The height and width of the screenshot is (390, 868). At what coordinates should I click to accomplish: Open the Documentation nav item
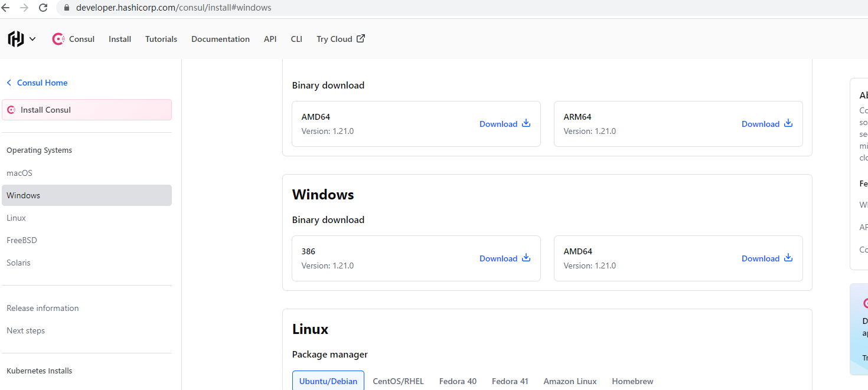220,39
